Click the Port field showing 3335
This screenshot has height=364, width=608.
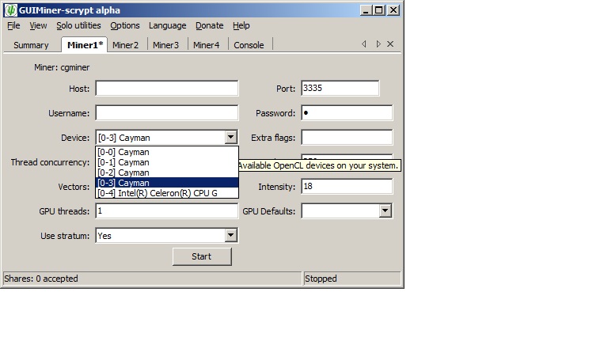340,89
